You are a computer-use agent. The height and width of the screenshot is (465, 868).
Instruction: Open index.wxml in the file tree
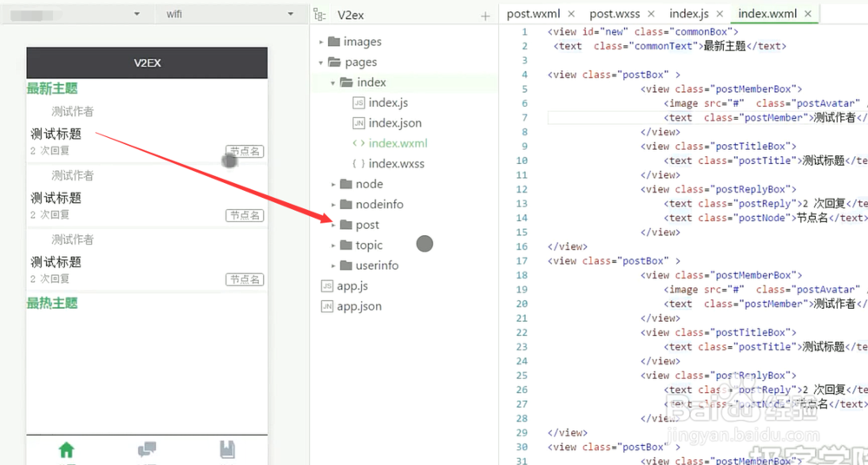(398, 143)
